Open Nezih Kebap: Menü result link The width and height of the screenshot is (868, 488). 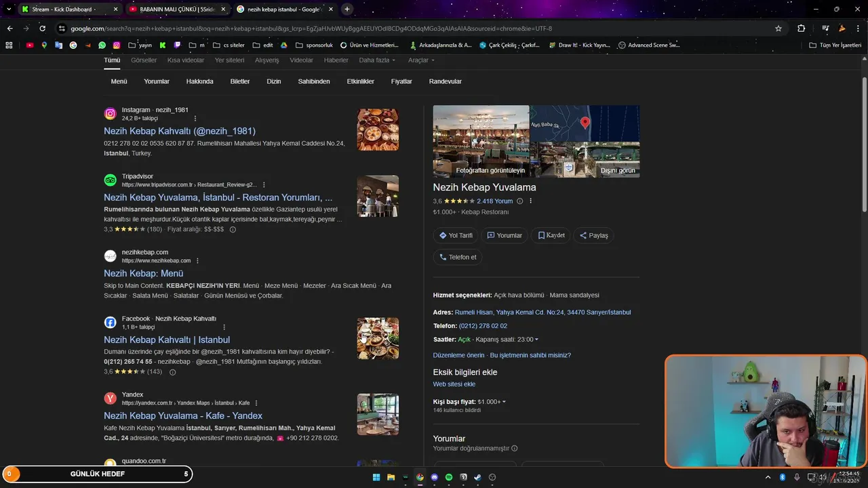coord(144,273)
